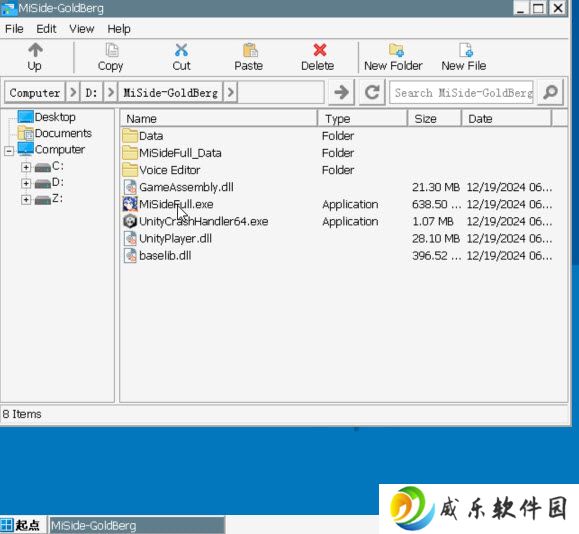579x534 pixels.
Task: Select the GameAssembly.dll file icon
Action: 130,187
